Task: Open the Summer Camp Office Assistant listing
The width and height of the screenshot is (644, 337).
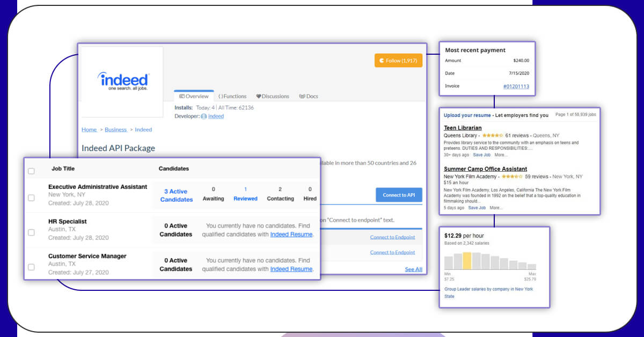Action: click(485, 169)
